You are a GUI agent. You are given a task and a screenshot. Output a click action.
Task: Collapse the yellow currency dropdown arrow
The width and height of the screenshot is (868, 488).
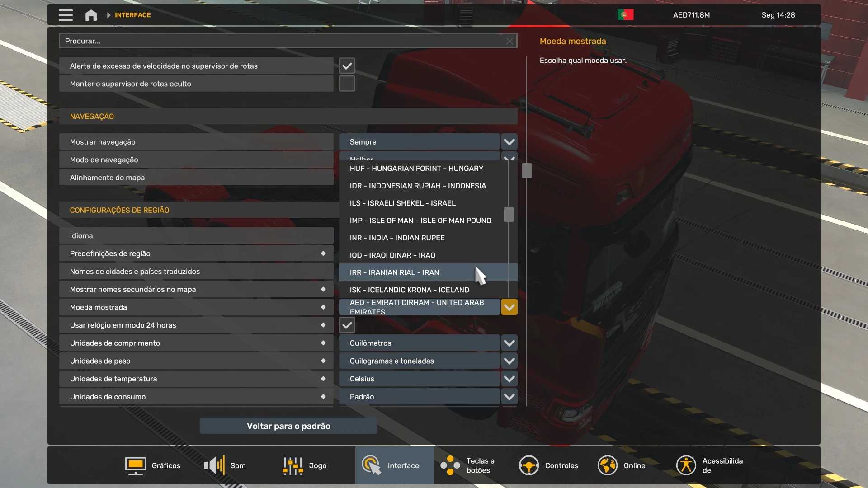(509, 307)
